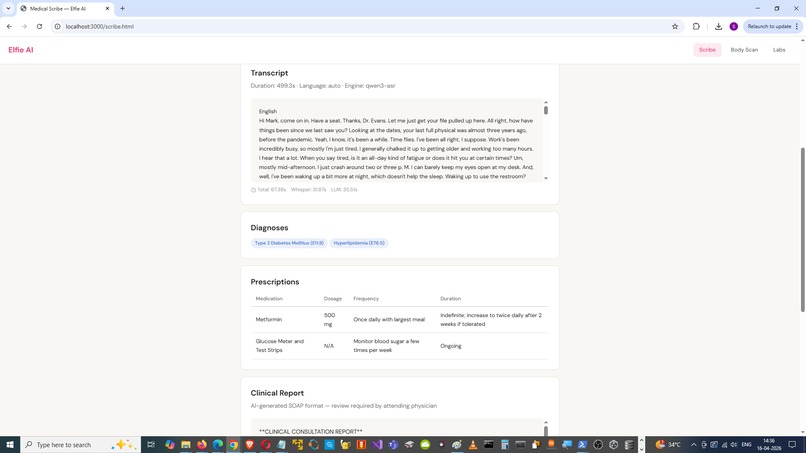
Task: Click the Whisper 31.87s timing text
Action: tap(308, 190)
